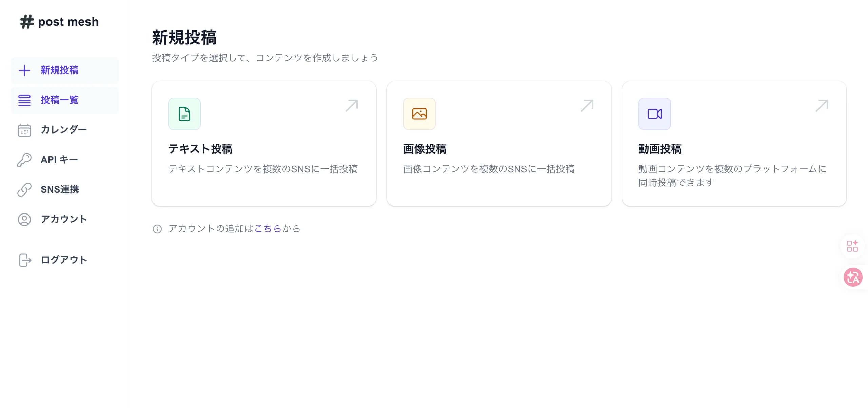Click the logout arrow icon beside ログアウト
868x408 pixels.
(x=24, y=260)
